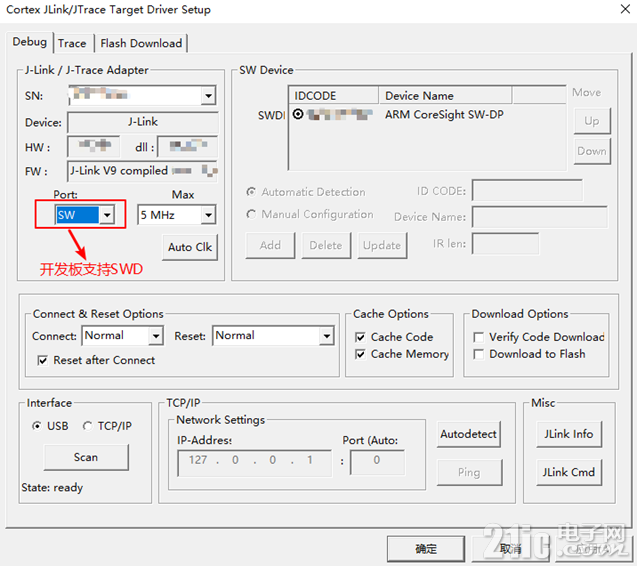Click the IP-Address field
The width and height of the screenshot is (637, 566).
pos(254,462)
